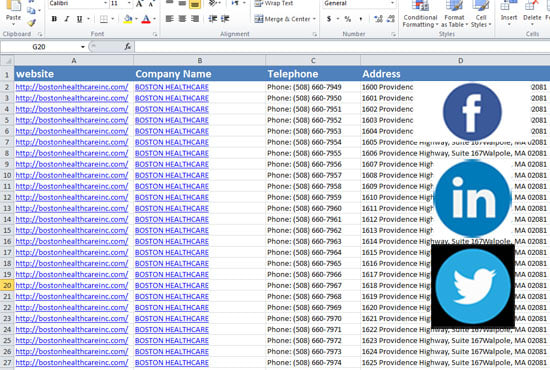Open the Number group dialog launcher
The image size is (550, 370).
coord(394,34)
